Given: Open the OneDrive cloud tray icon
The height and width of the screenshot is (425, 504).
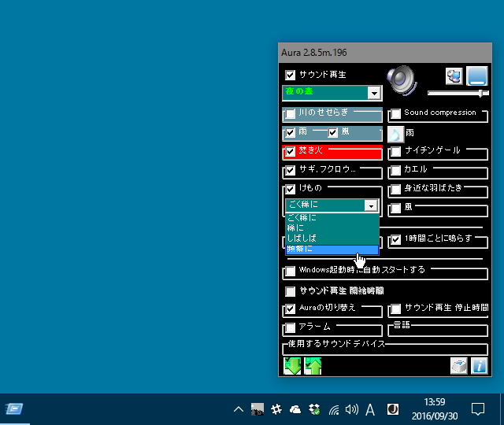Looking at the screenshot, I should [x=295, y=409].
